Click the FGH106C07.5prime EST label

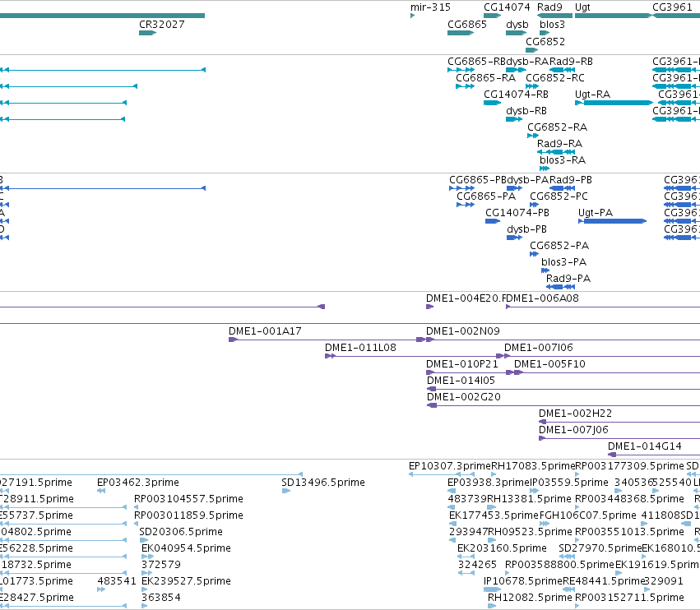[587, 515]
